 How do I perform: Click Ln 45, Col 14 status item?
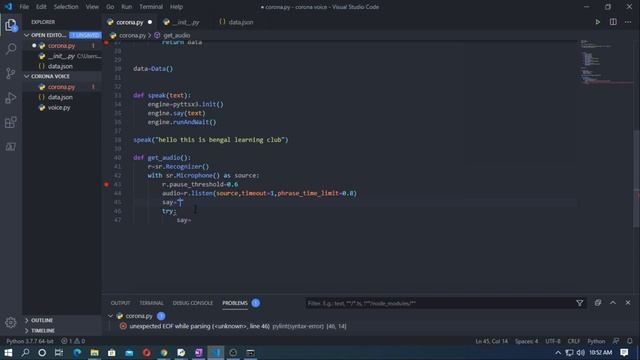point(491,341)
